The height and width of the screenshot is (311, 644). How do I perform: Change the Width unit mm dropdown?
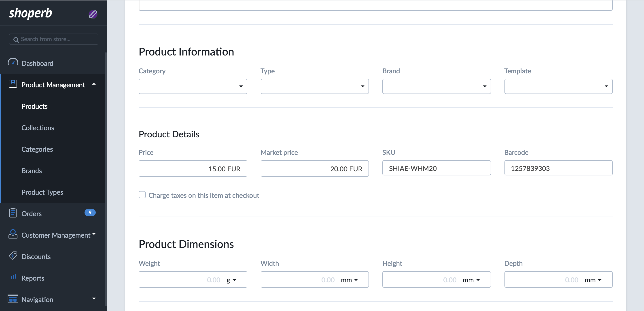click(349, 280)
